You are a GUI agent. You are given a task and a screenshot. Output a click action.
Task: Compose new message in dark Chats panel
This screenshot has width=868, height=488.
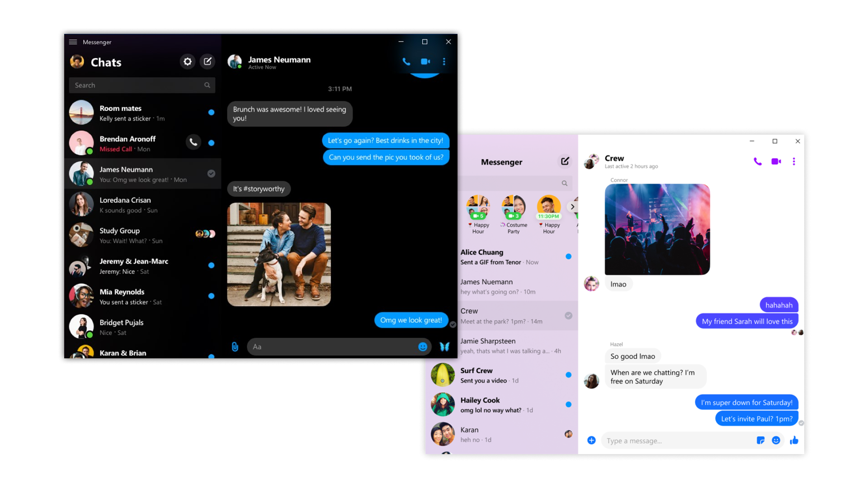click(208, 61)
